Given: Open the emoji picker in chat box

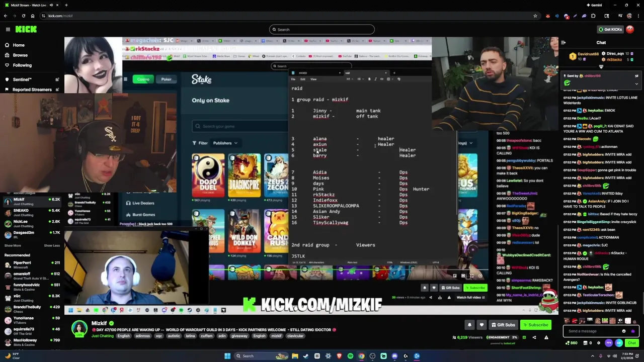Looking at the screenshot, I should [624, 331].
